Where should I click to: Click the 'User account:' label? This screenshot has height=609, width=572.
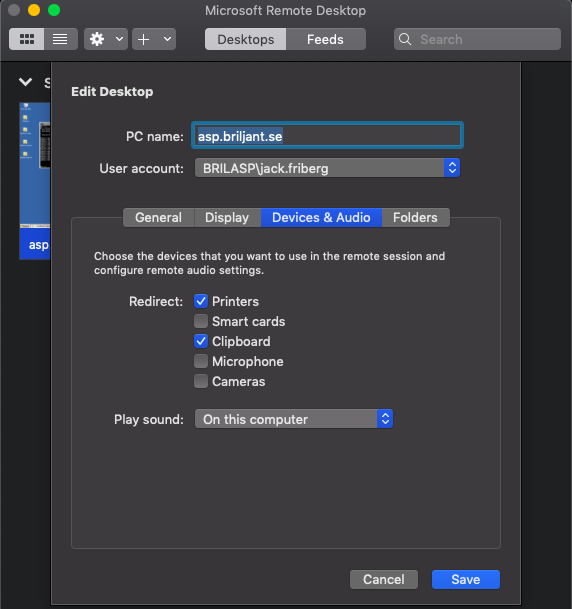[141, 169]
